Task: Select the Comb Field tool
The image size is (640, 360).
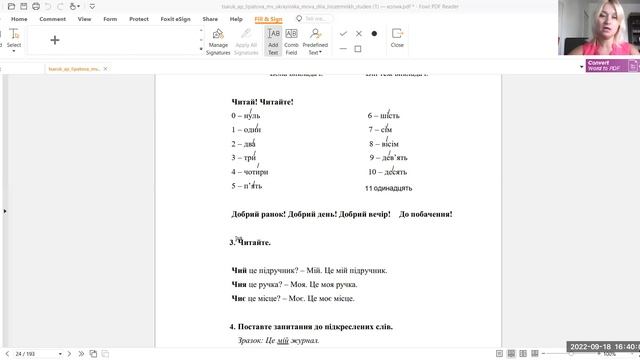Action: coord(291,42)
